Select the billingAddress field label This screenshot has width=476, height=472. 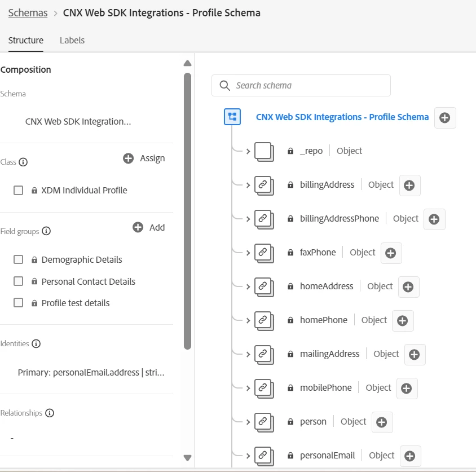[327, 185]
